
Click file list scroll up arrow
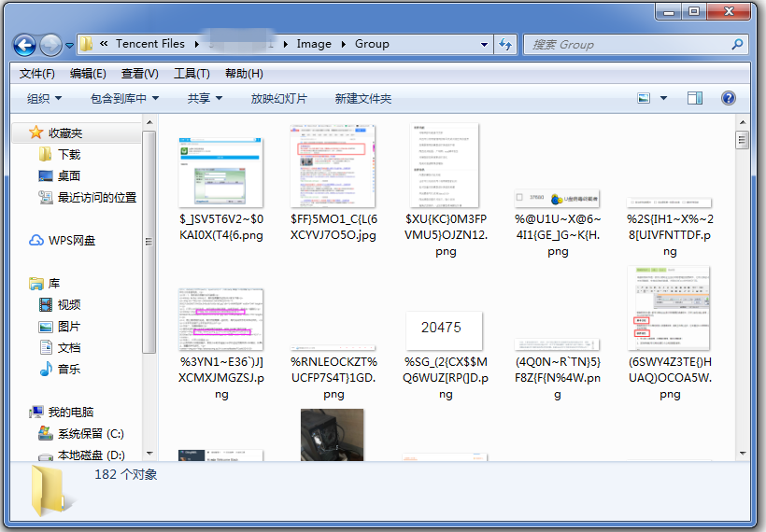(x=743, y=122)
